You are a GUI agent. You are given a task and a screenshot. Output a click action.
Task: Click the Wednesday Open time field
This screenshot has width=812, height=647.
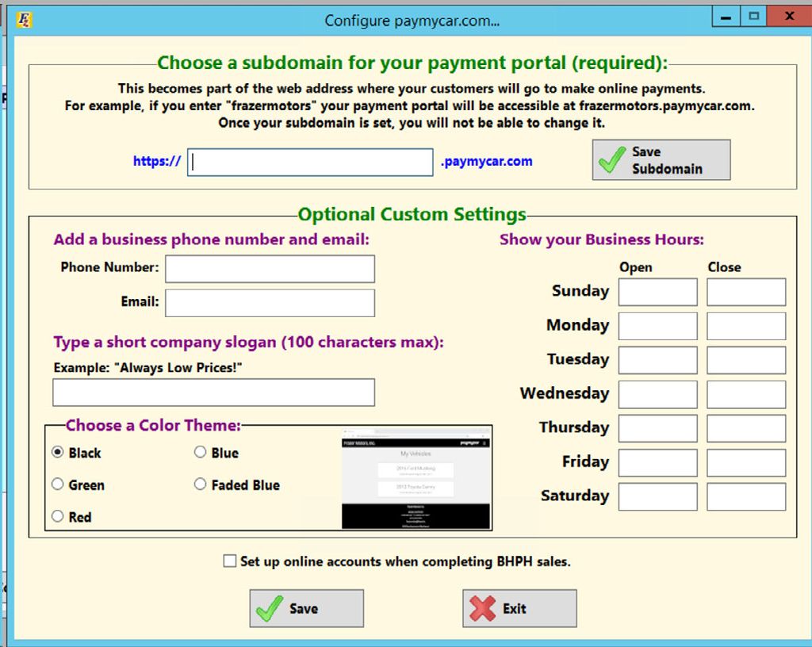(x=657, y=394)
